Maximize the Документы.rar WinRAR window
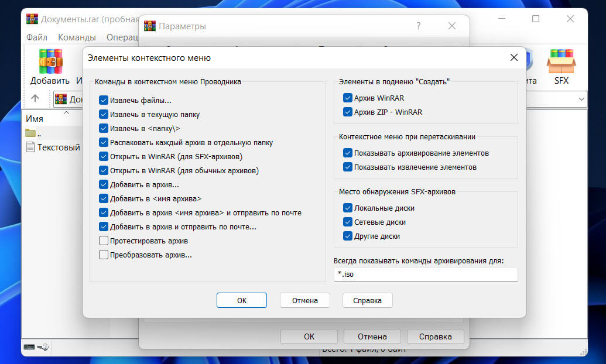The width and height of the screenshot is (606, 364). (536, 19)
